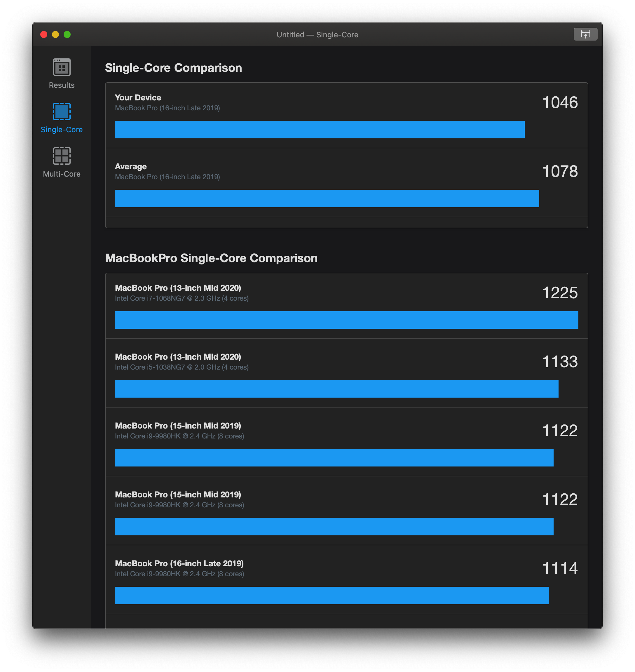Click the red close window button
This screenshot has width=635, height=672.
click(44, 34)
